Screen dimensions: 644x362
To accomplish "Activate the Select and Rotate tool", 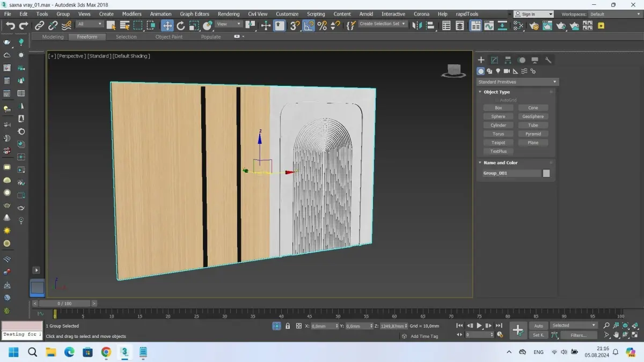I will (181, 25).
